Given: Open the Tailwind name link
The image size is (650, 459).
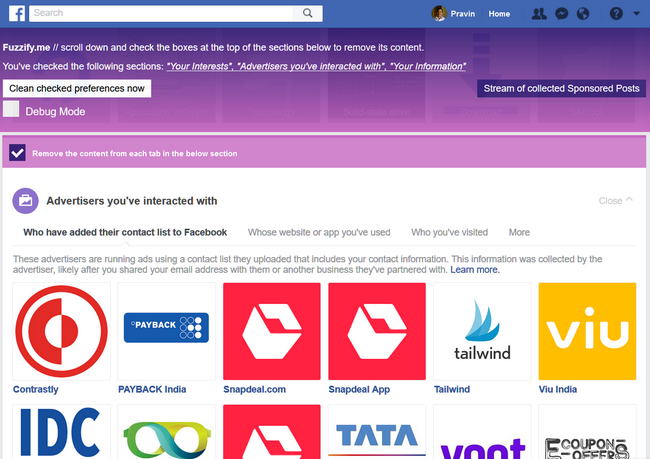Looking at the screenshot, I should 452,389.
